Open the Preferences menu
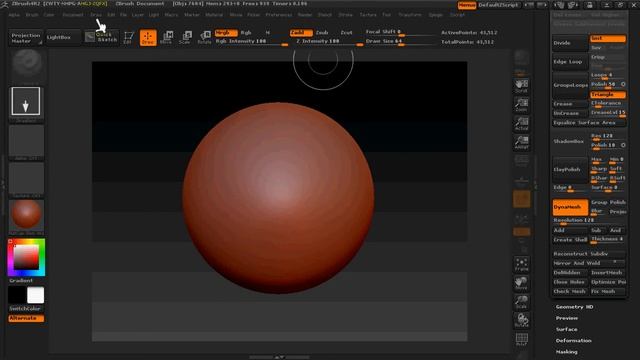Screen dimensions: 640x360 click(x=279, y=15)
